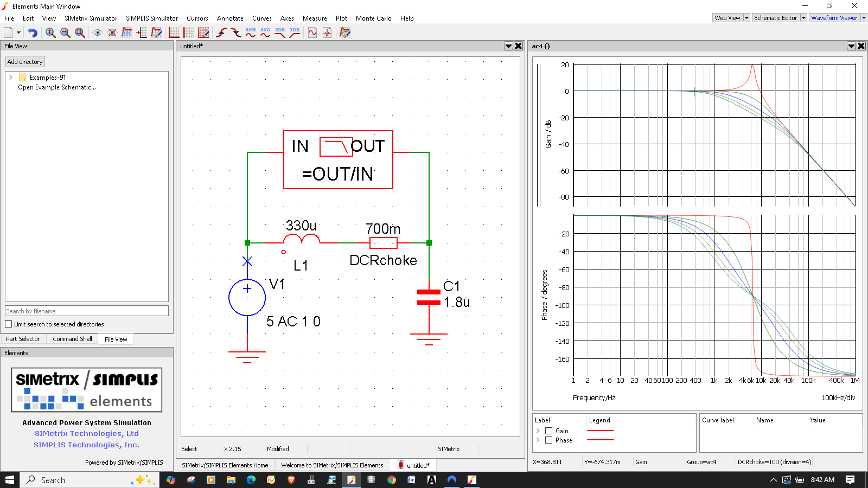
Task: Click the eye Show curves icon
Action: (x=98, y=33)
